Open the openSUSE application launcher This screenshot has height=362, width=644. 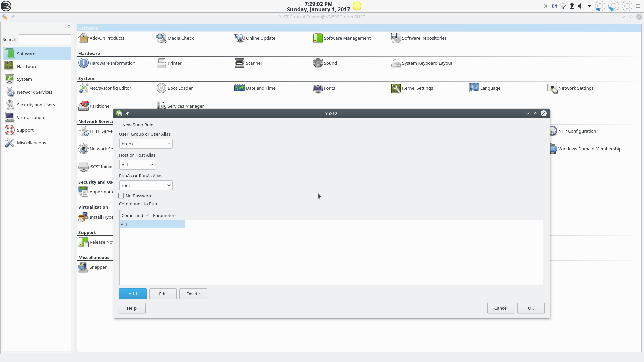point(6,6)
